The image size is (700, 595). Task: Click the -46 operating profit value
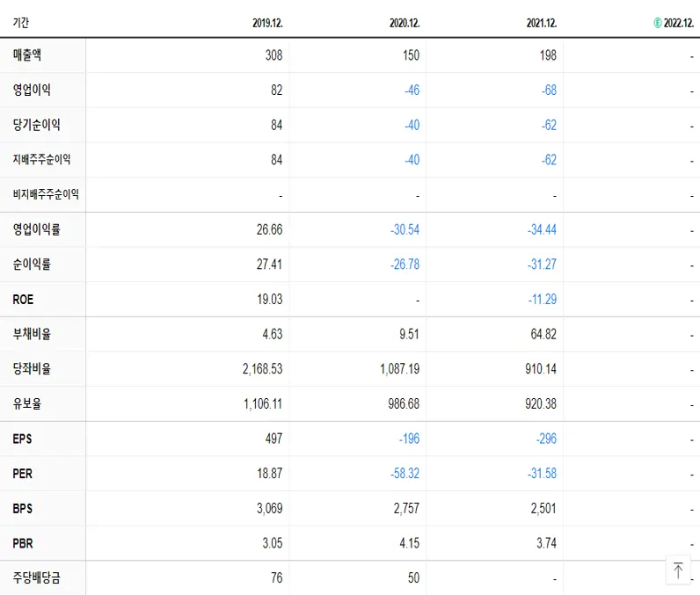click(x=412, y=91)
